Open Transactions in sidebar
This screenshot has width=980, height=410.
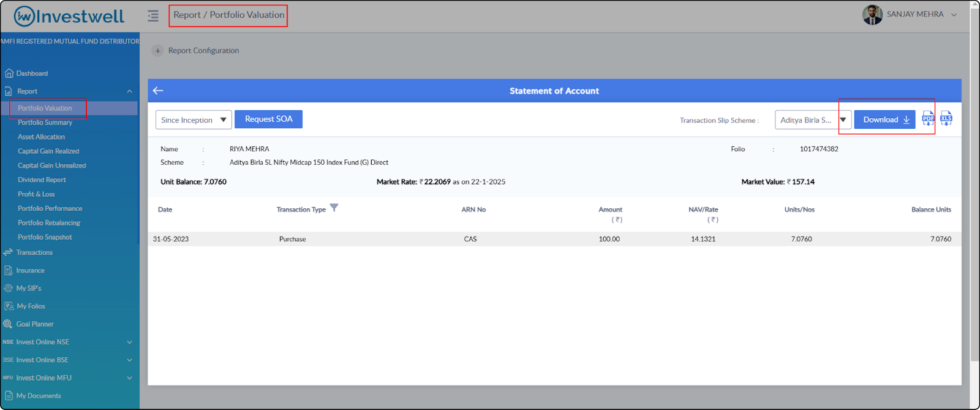pos(34,252)
